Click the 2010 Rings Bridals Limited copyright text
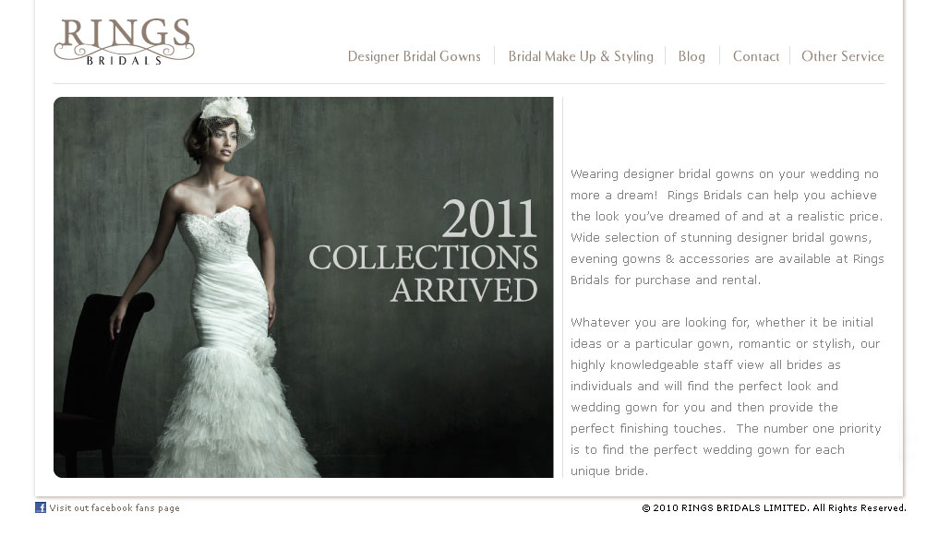The height and width of the screenshot is (560, 938). click(774, 508)
